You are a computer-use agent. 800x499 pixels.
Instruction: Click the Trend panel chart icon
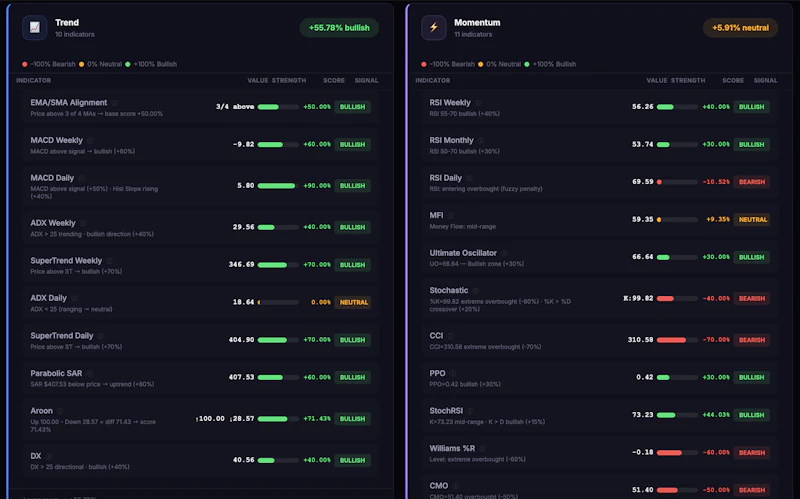tap(35, 28)
